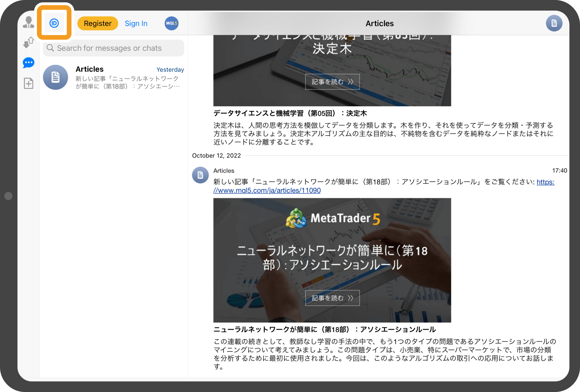Open the Accounts tab icon in sidebar
This screenshot has height=392, width=580.
[x=28, y=22]
